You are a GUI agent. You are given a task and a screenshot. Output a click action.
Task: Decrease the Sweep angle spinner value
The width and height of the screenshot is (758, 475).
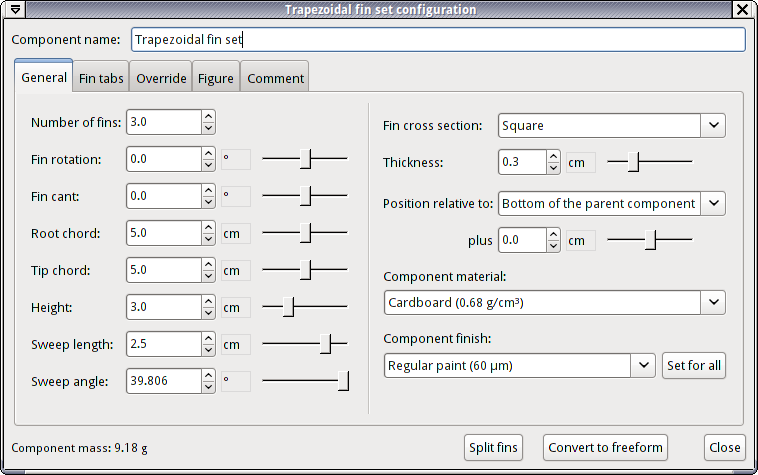(x=208, y=386)
